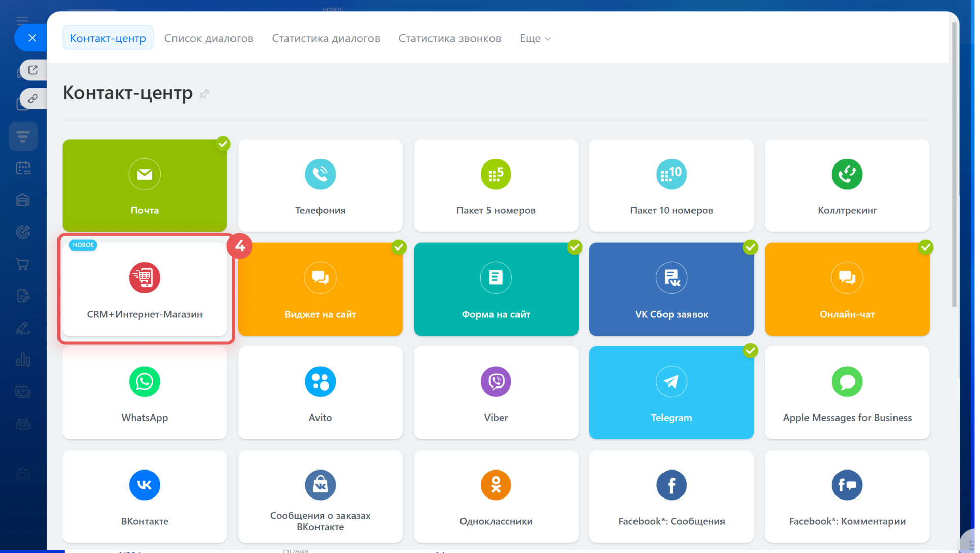980x553 pixels.
Task: Open CRM+Интернет-Магазин tile
Action: [x=145, y=289]
